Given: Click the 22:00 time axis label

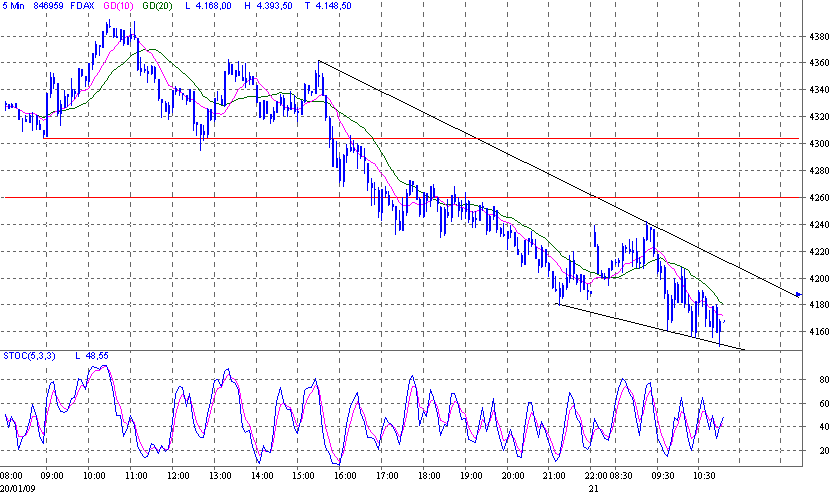Looking at the screenshot, I should [596, 476].
